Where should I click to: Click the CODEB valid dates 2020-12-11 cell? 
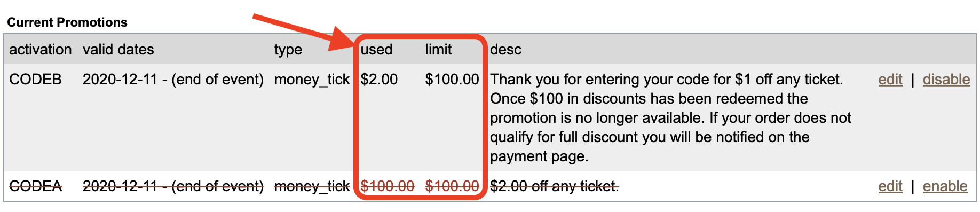tap(173, 80)
